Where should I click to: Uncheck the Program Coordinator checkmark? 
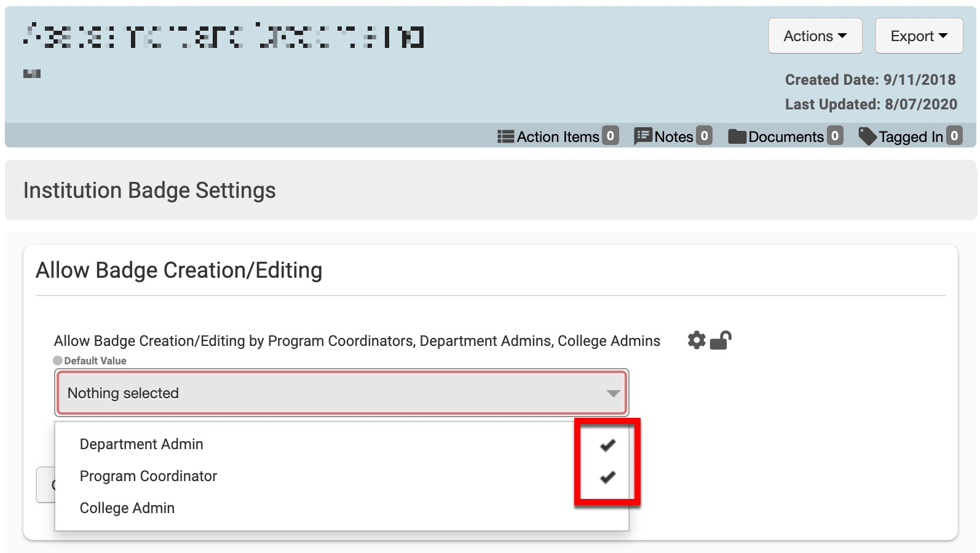click(x=607, y=477)
